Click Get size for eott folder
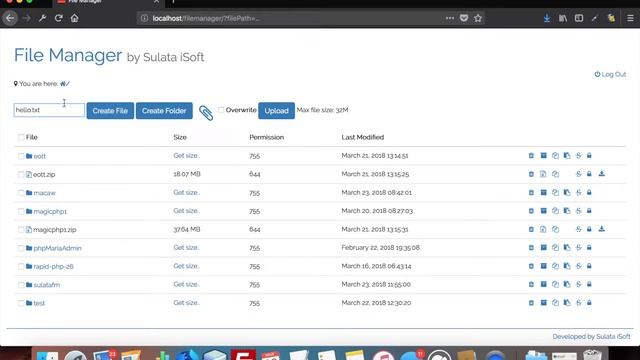Image resolution: width=640 pixels, height=360 pixels. pyautogui.click(x=186, y=156)
